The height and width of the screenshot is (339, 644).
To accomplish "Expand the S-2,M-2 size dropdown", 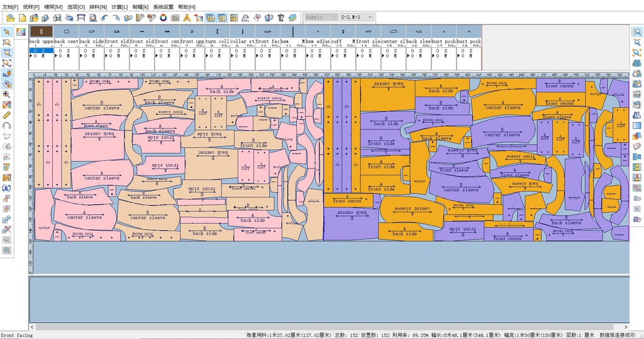I will [x=357, y=17].
